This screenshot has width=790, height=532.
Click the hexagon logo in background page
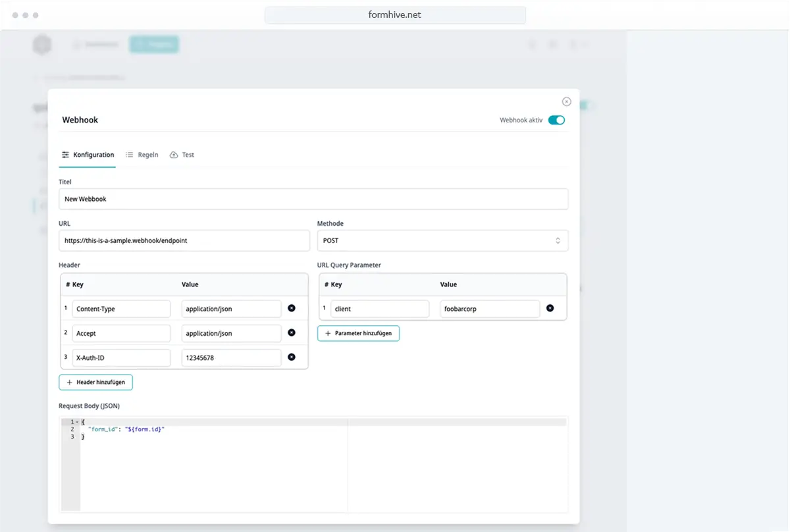[42, 45]
